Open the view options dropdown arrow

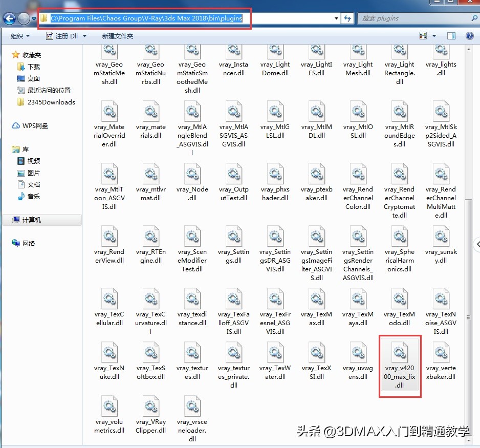coord(434,36)
